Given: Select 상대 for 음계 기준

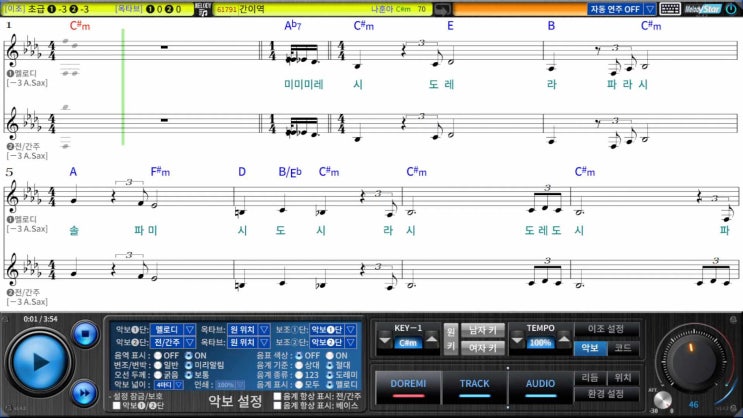Looking at the screenshot, I should 299,365.
